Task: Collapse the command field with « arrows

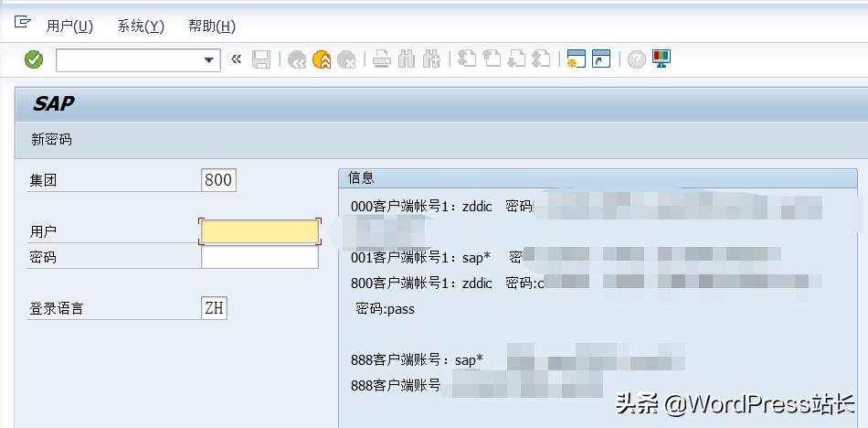Action: (237, 59)
